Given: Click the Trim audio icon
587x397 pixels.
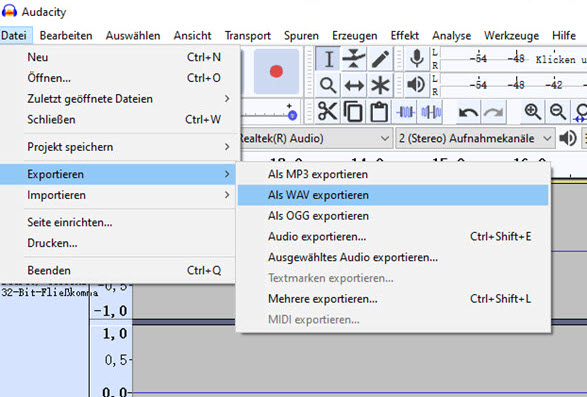Looking at the screenshot, I should [x=405, y=112].
